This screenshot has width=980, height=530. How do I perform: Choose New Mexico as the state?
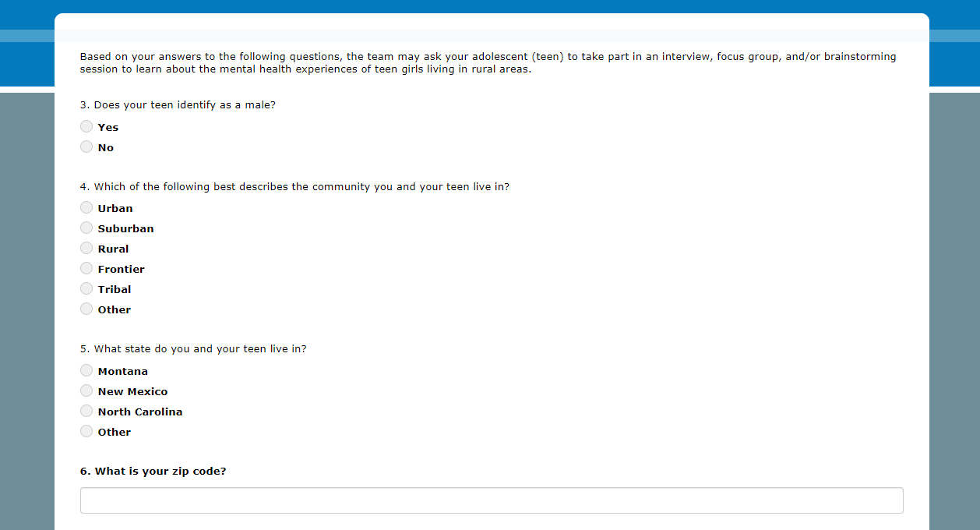(x=86, y=390)
